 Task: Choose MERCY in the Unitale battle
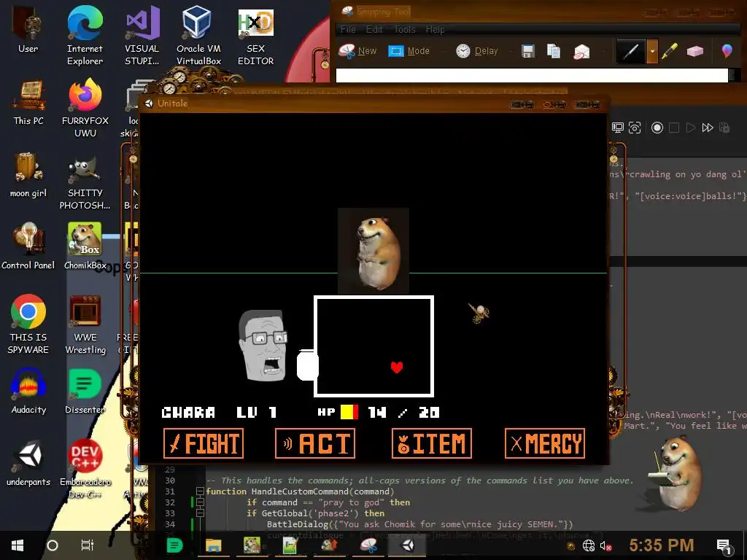coord(544,443)
